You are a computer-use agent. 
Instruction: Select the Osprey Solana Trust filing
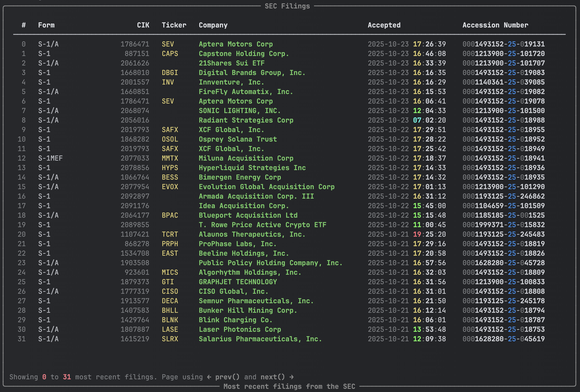238,139
